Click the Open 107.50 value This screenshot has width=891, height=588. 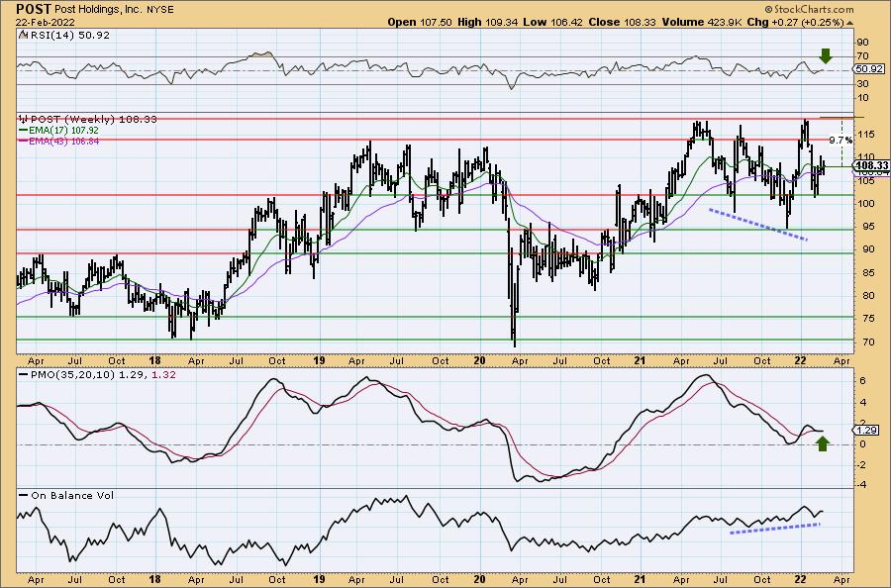click(420, 22)
